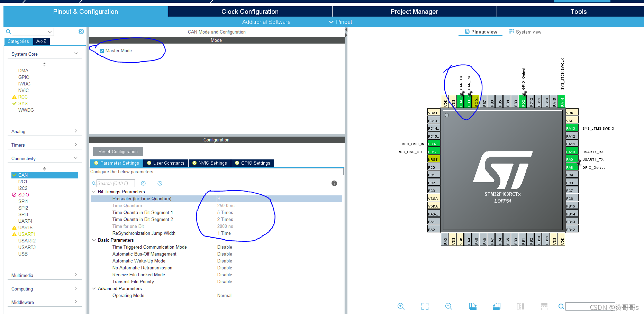Click the pin search magnifier icon
The image size is (644, 314).
point(561,306)
